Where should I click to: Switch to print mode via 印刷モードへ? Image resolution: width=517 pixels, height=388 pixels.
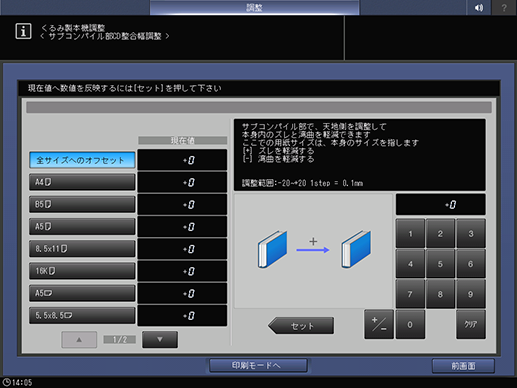pyautogui.click(x=258, y=366)
